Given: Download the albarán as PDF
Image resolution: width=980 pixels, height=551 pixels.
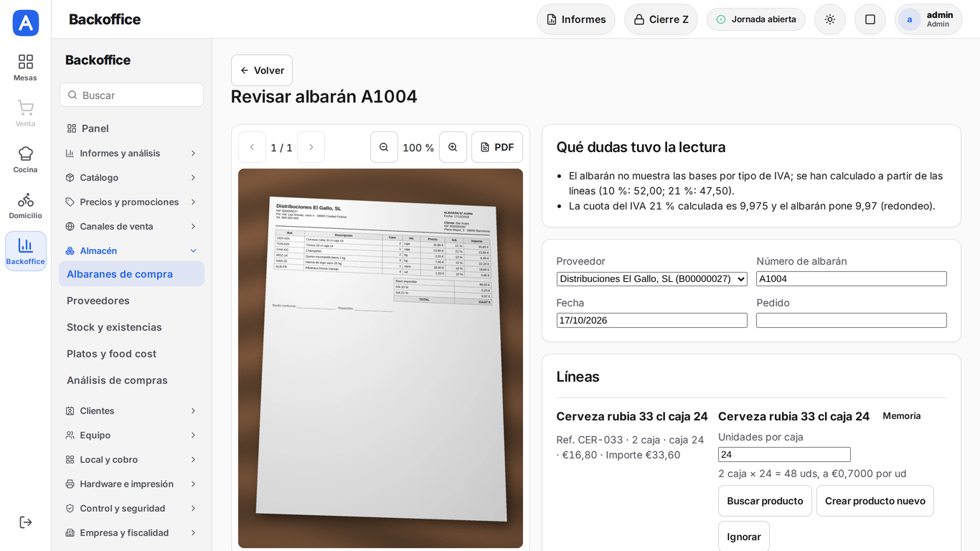Looking at the screenshot, I should tap(497, 147).
